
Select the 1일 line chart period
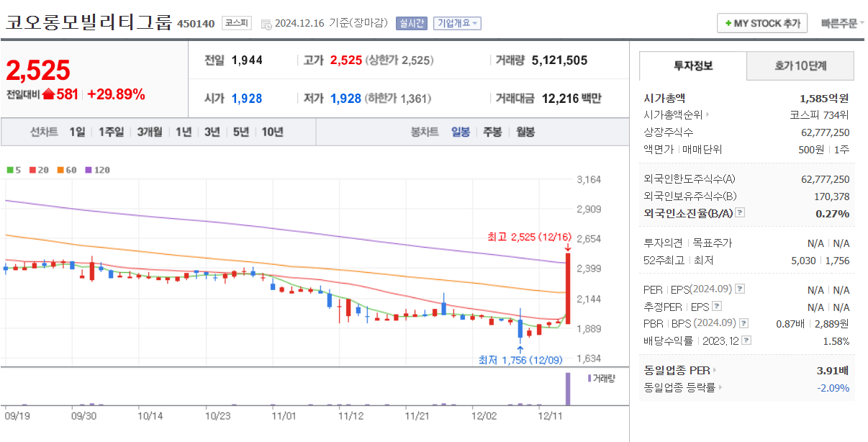[77, 132]
